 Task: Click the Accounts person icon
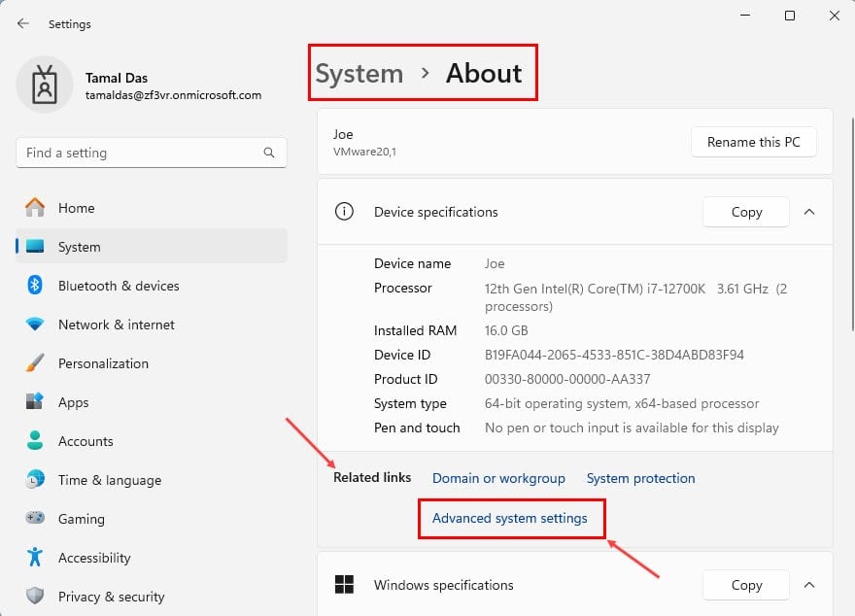(x=35, y=440)
